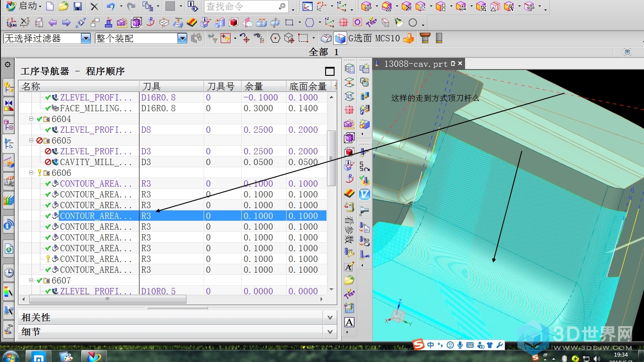Click the red solid cube icon

tap(233, 22)
